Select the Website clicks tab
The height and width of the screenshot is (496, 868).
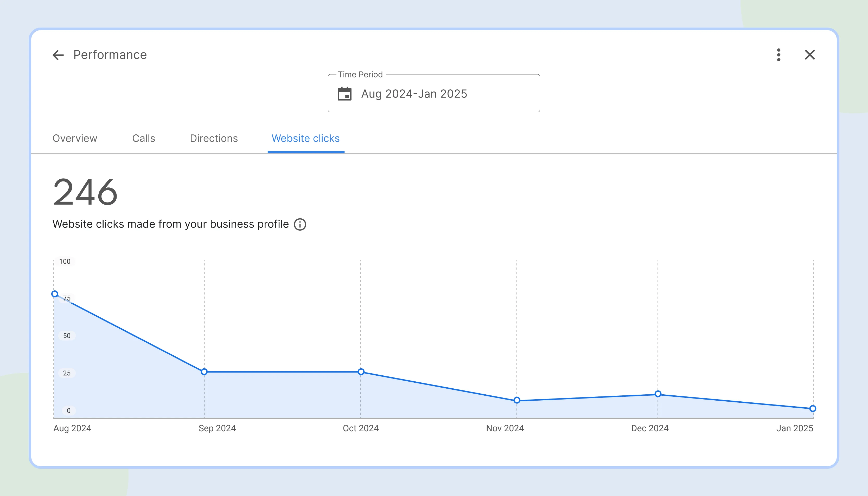click(x=305, y=138)
